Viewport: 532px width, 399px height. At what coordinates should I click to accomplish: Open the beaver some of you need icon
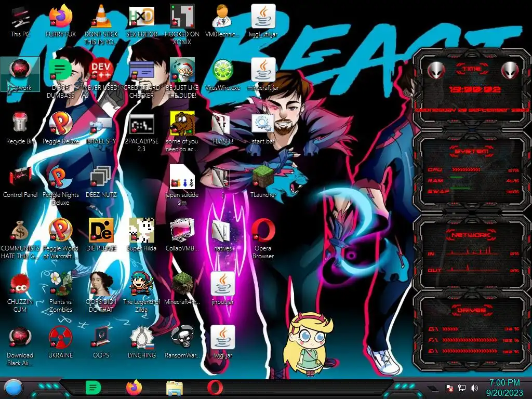tap(182, 131)
